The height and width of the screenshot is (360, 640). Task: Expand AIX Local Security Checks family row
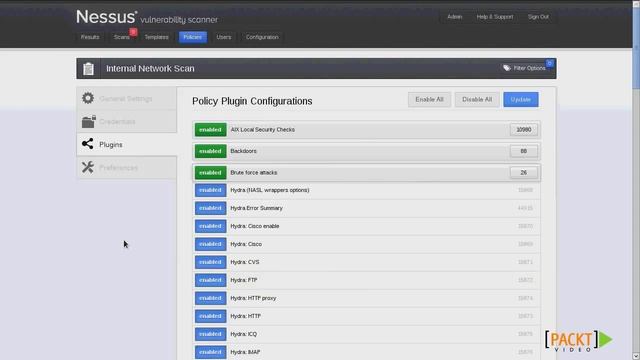tap(367, 130)
